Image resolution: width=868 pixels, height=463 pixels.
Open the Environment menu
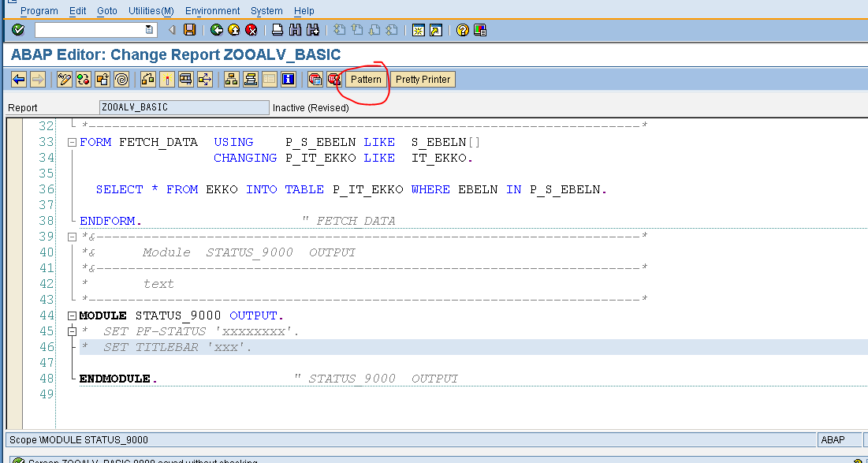[x=211, y=10]
